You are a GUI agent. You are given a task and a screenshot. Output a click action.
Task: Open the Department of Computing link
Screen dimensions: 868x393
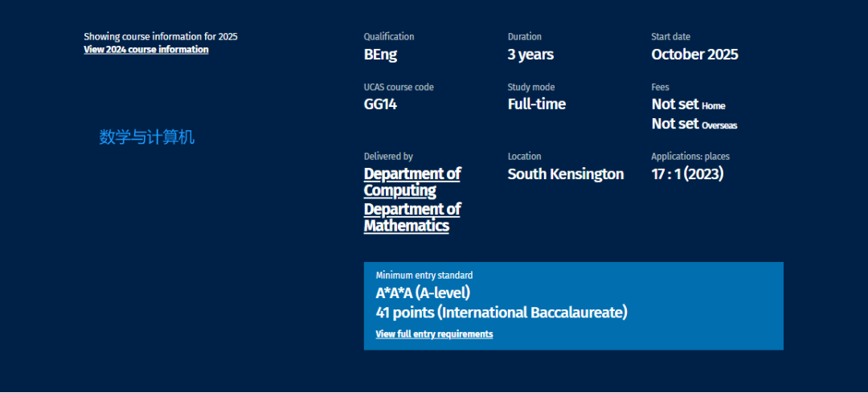tap(411, 182)
